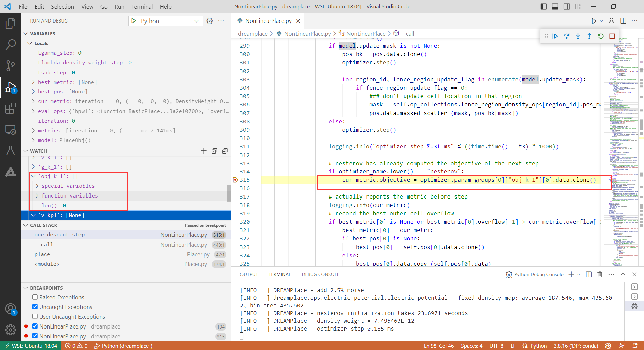Screen dimensions: 644x350
Task: Click Ln 98, Col 46 in status bar
Action: (438, 346)
